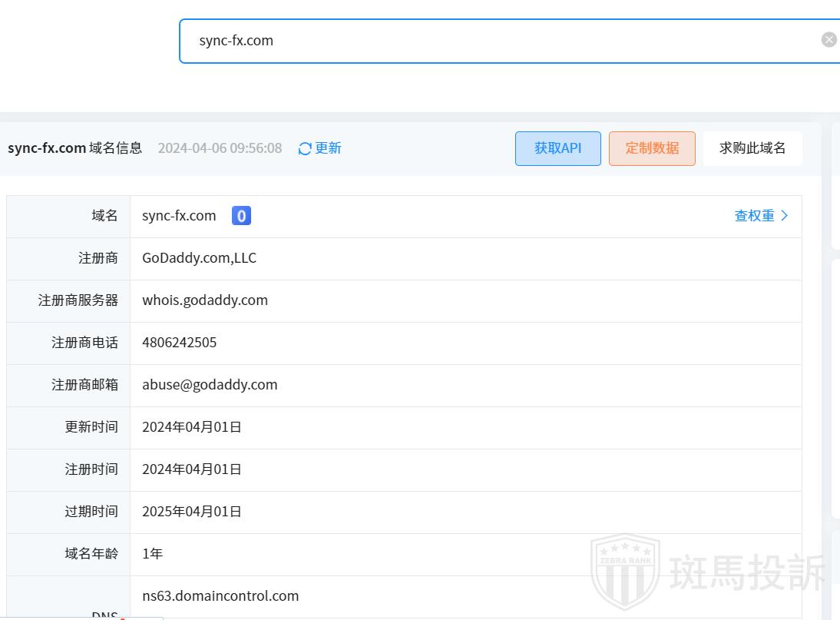840x620 pixels.
Task: Follow the 查权重 weight-check link
Action: click(754, 216)
